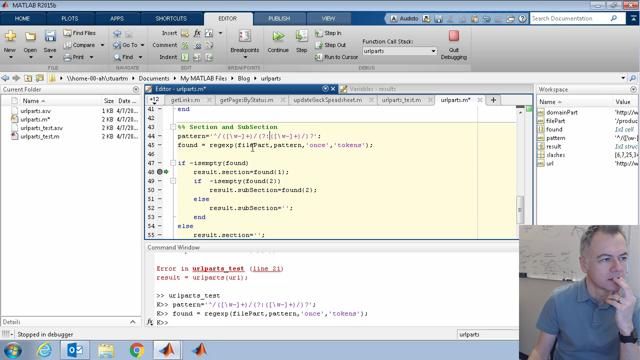The height and width of the screenshot is (360, 640).
Task: Click Step Out in the debug section
Action: click(x=330, y=45)
